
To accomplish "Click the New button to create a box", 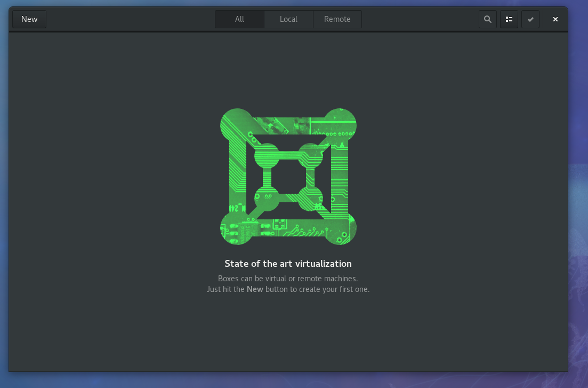I will click(x=29, y=19).
